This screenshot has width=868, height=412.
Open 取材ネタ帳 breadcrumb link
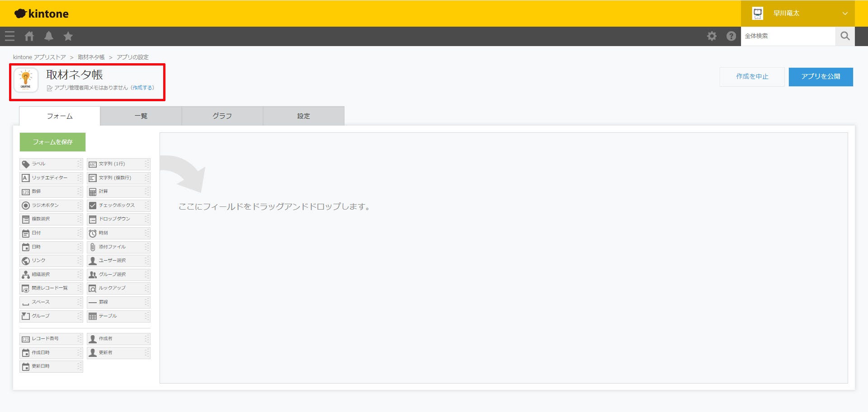pyautogui.click(x=91, y=57)
